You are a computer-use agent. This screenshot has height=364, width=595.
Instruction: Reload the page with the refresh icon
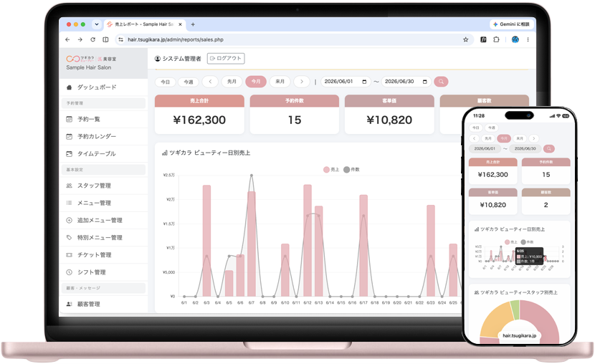92,39
